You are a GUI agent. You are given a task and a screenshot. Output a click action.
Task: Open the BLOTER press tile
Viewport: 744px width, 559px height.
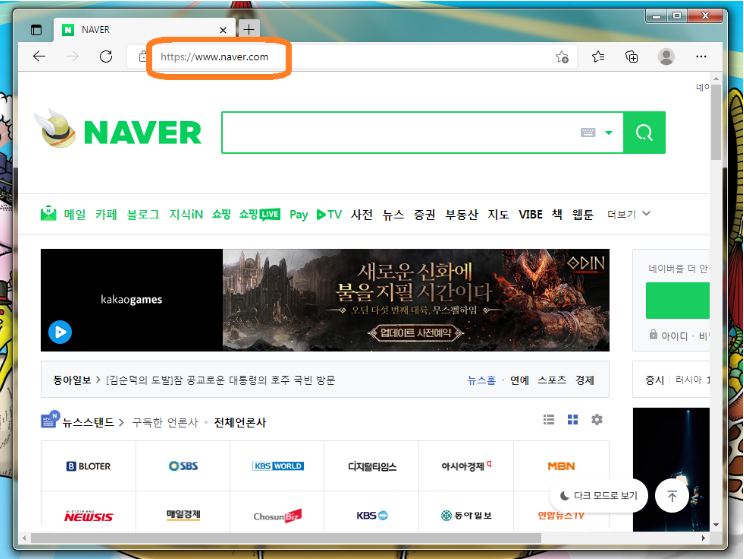click(x=88, y=466)
